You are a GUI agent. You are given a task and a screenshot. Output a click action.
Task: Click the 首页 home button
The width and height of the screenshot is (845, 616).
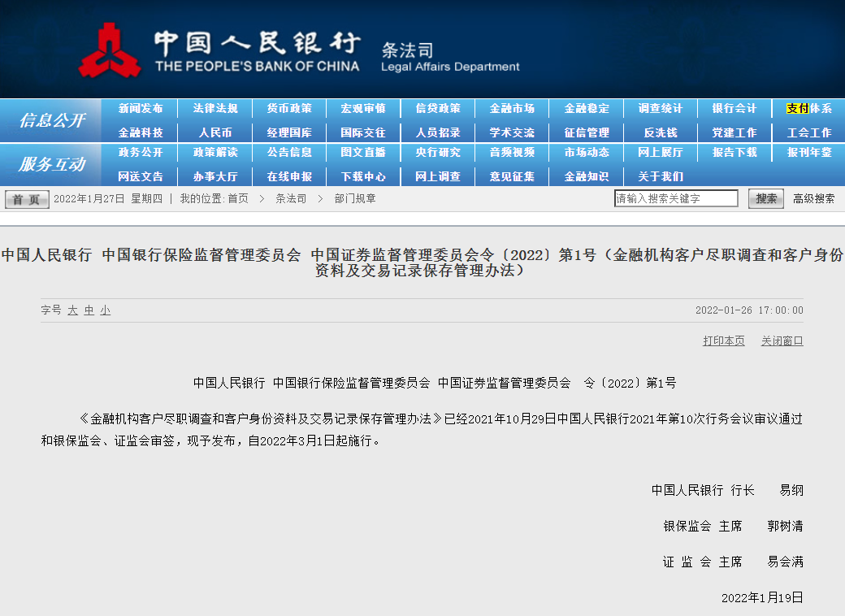[27, 199]
